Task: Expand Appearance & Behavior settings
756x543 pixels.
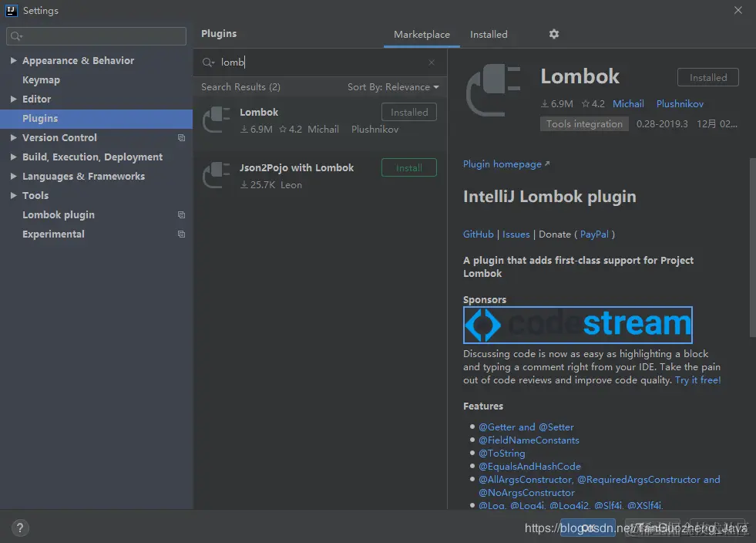Action: click(14, 60)
